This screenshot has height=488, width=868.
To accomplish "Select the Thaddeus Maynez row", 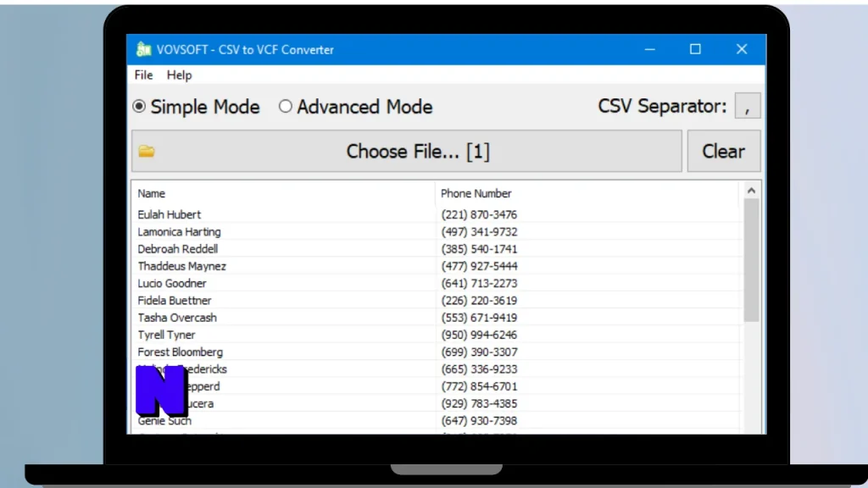I will pyautogui.click(x=437, y=265).
